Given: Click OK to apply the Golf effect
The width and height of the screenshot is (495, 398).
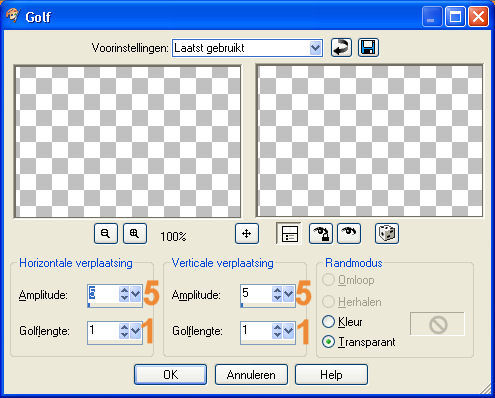Looking at the screenshot, I should click(170, 375).
